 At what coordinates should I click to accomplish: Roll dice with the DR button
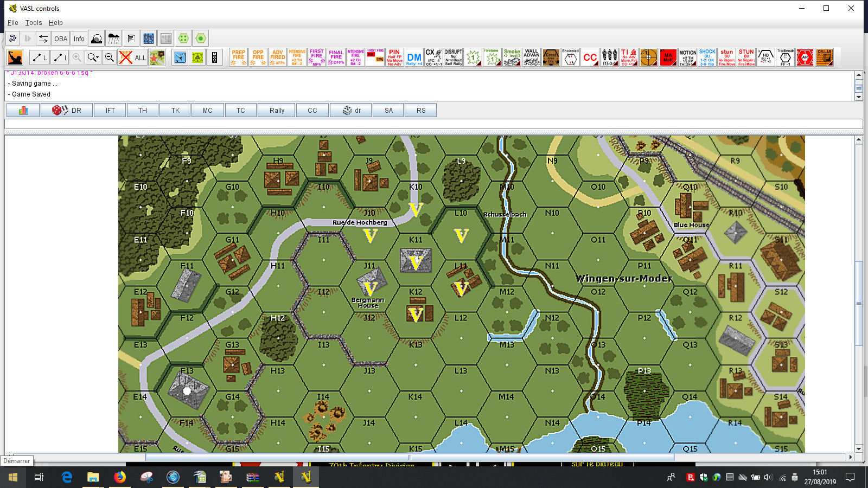click(66, 111)
